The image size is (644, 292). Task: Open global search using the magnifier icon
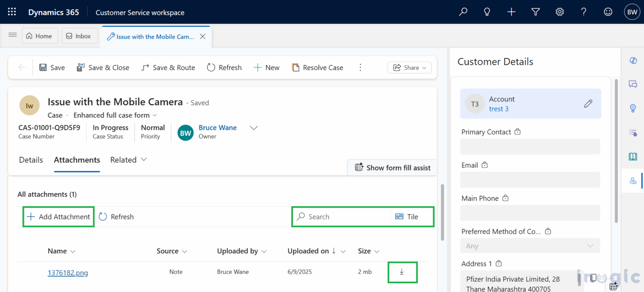(463, 12)
